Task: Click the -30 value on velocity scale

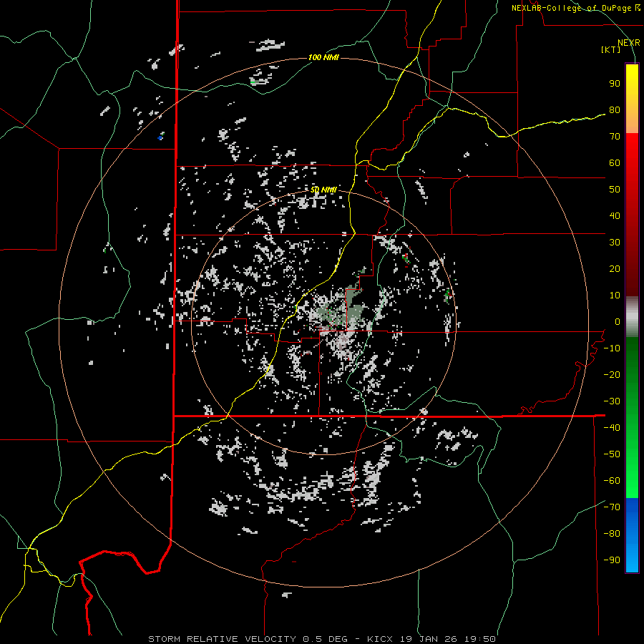Action: coord(612,401)
